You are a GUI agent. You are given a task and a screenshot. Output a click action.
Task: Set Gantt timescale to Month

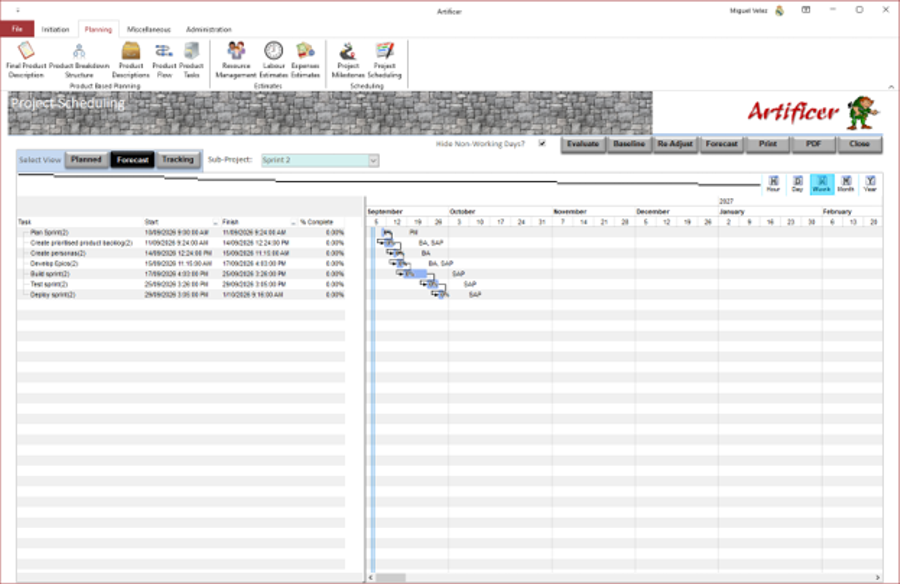[846, 184]
